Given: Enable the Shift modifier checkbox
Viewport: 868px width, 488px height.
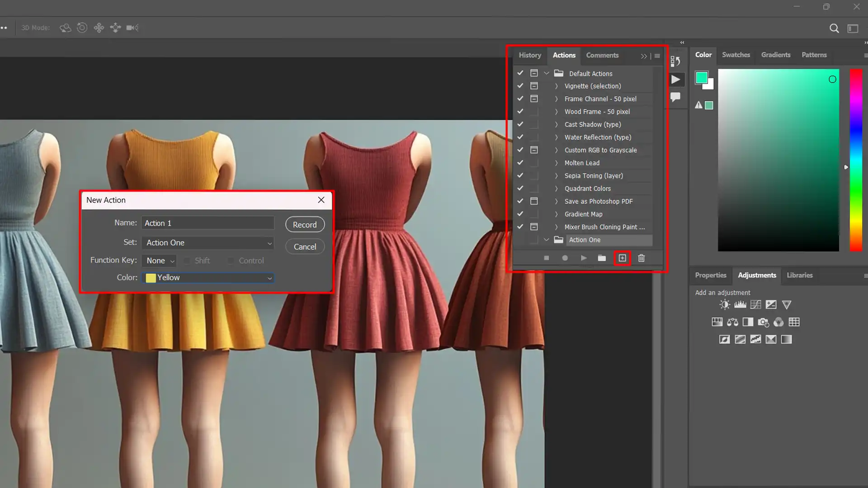Looking at the screenshot, I should 187,261.
